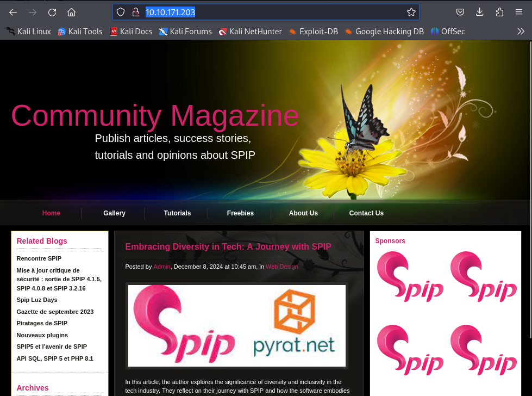This screenshot has width=532, height=396.
Task: Click the Sponsors heading
Action: click(x=390, y=241)
